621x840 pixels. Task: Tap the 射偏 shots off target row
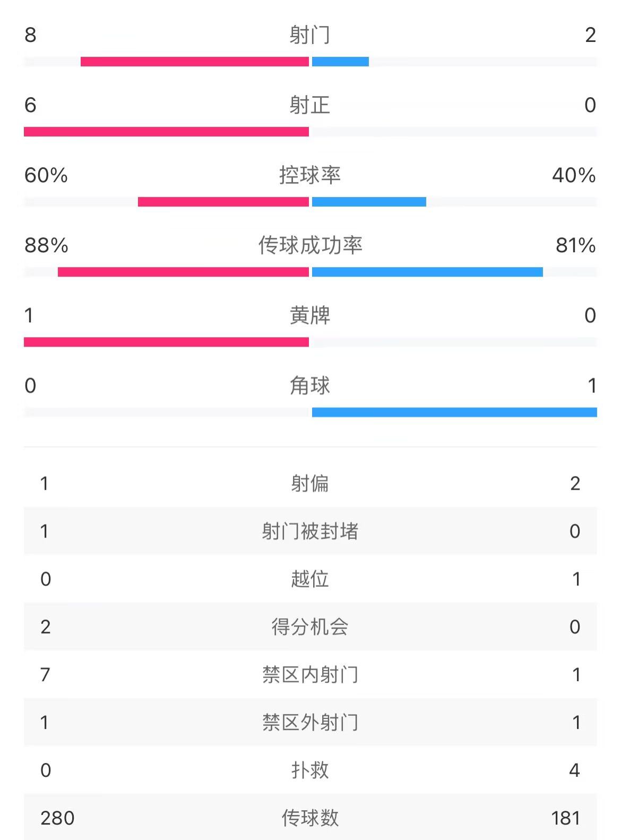click(310, 483)
